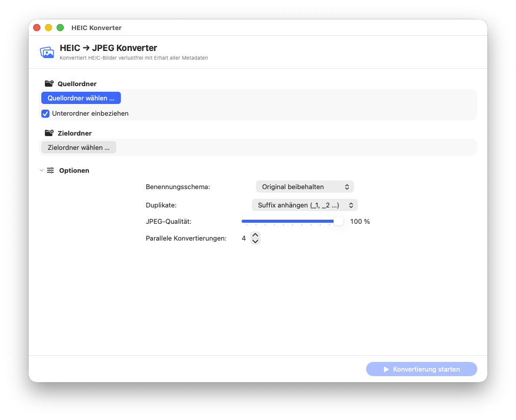516x420 pixels.
Task: Click the up arrow on Parallele Konvertierungen stepper
Action: [254, 234]
